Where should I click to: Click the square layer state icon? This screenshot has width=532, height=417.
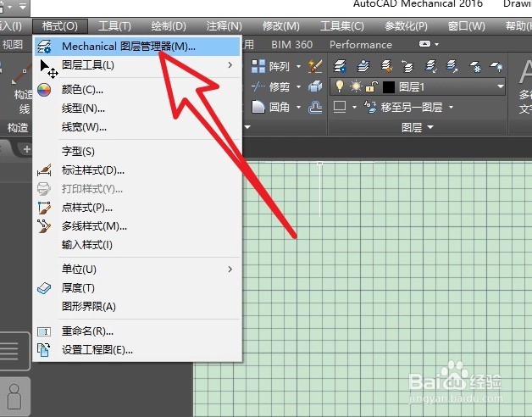coord(340,107)
